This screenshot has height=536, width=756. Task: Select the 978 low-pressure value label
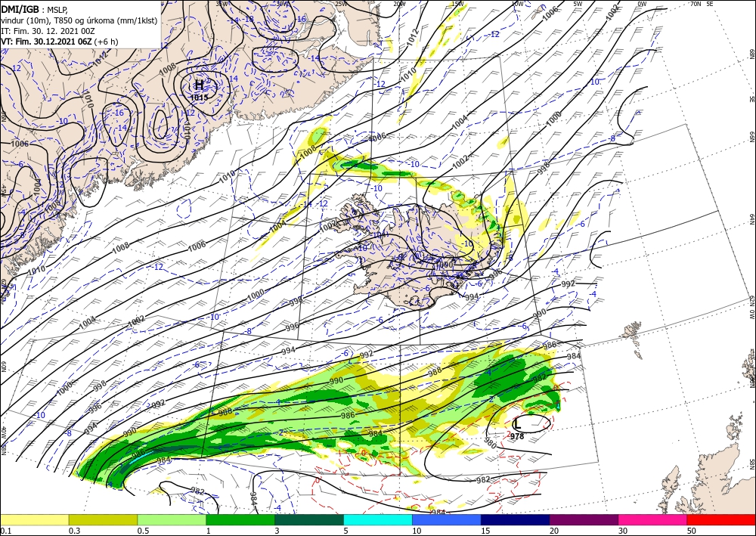coord(517,436)
